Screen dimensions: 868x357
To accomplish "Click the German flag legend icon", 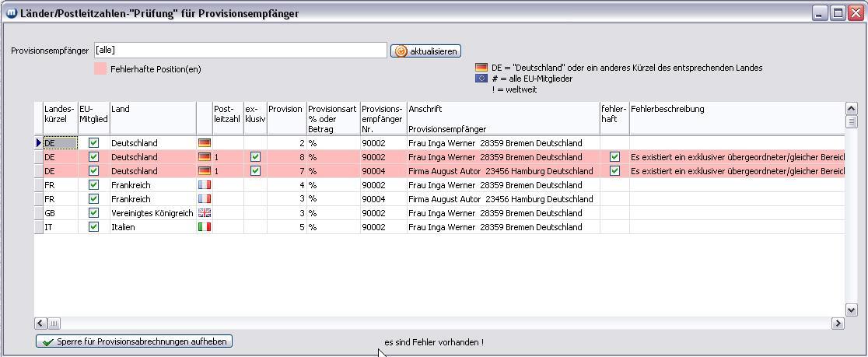I will pyautogui.click(x=481, y=68).
